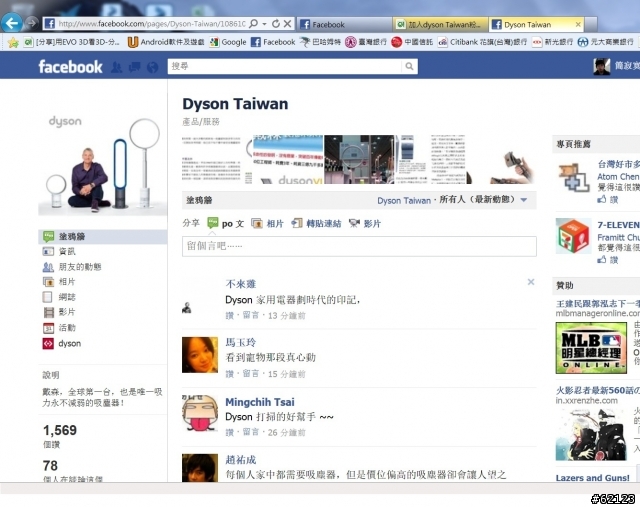The height and width of the screenshot is (507, 640).
Task: Click the 轉貼連結 share option
Action: point(316,224)
